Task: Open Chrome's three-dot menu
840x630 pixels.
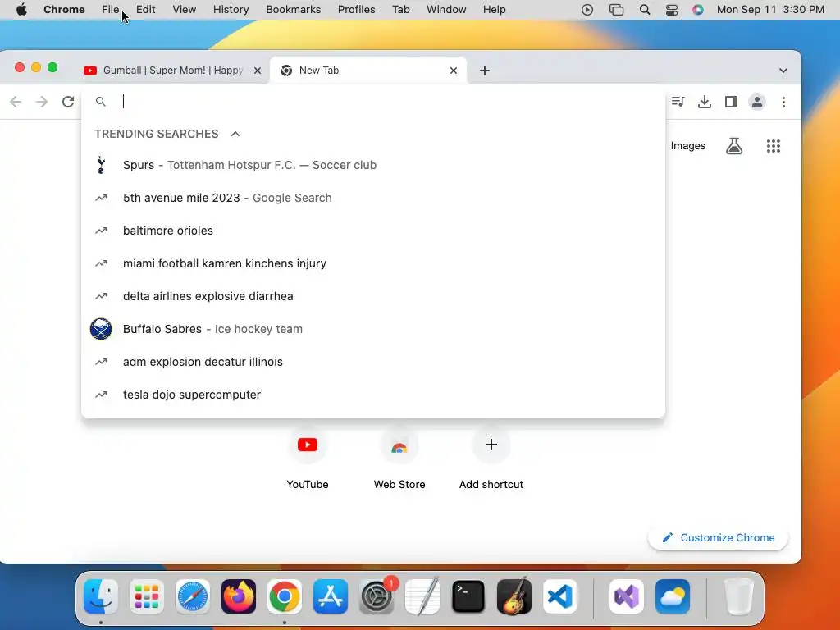Action: (x=783, y=102)
